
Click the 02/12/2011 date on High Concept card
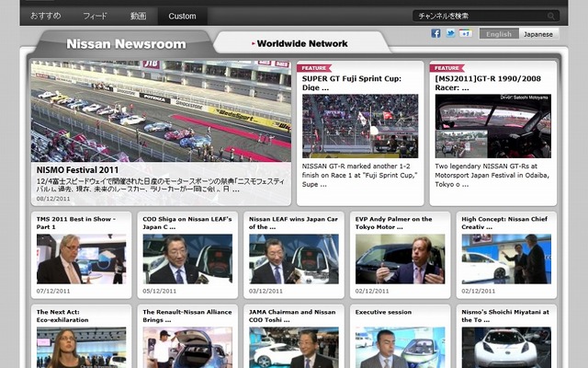[x=478, y=291]
